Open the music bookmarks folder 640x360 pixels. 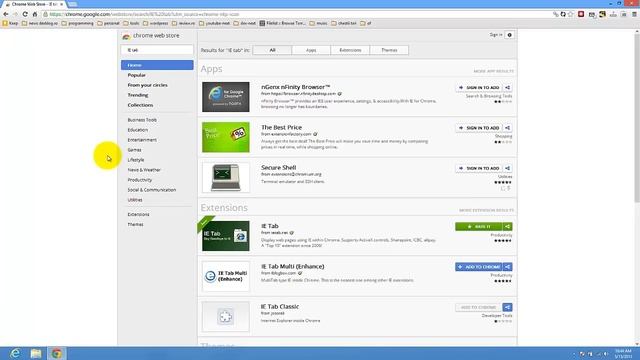pos(318,23)
